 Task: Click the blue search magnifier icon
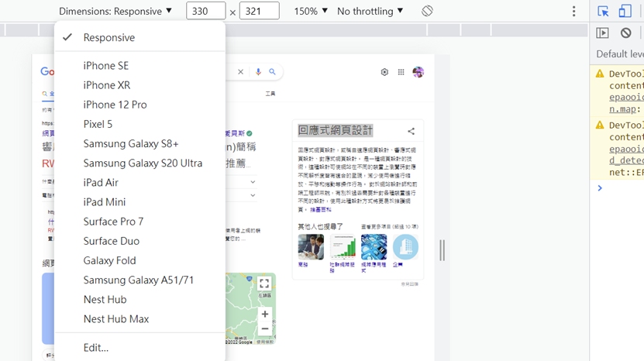click(x=272, y=72)
